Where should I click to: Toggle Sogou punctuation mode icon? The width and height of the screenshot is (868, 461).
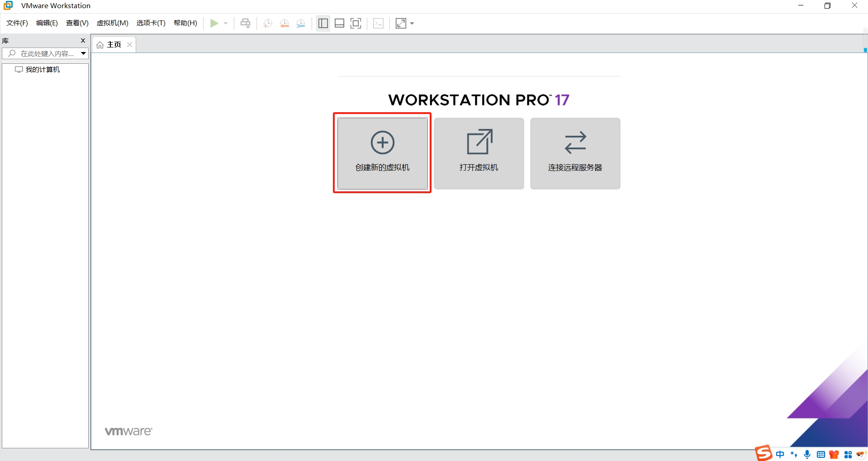794,454
